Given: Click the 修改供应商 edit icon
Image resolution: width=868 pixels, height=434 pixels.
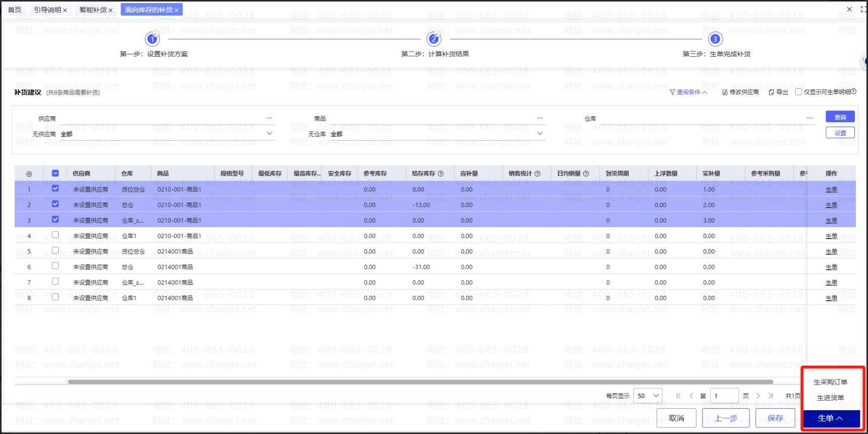Looking at the screenshot, I should [725, 92].
